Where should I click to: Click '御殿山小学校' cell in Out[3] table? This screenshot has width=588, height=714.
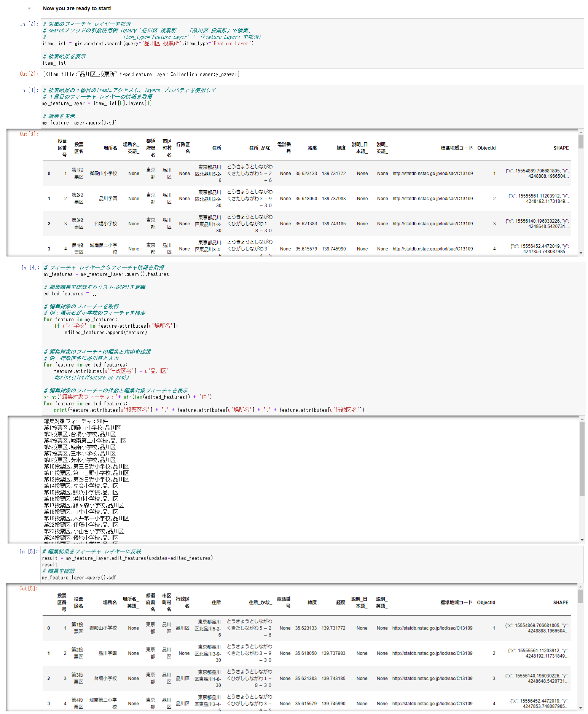pos(104,174)
